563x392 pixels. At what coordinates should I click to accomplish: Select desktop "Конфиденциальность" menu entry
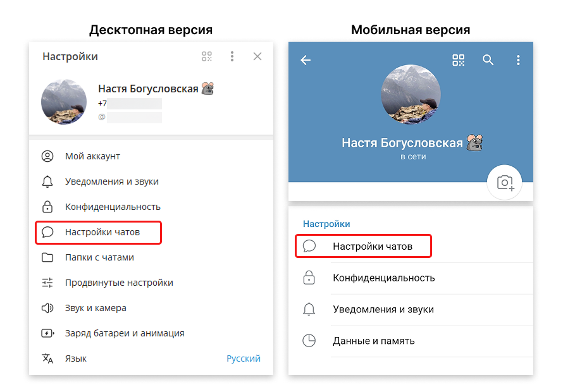(x=113, y=207)
